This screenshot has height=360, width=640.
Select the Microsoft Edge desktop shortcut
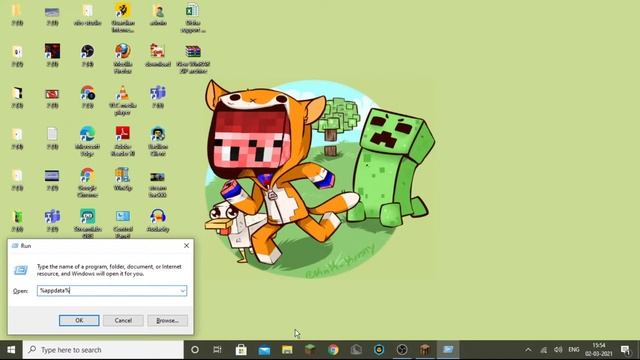(87, 141)
